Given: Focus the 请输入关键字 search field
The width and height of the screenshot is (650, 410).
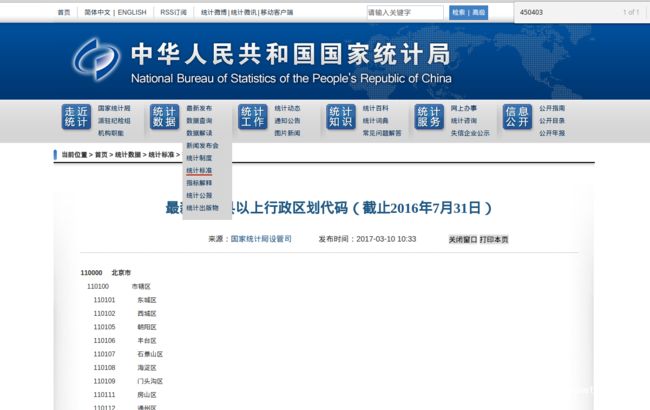Looking at the screenshot, I should point(405,12).
